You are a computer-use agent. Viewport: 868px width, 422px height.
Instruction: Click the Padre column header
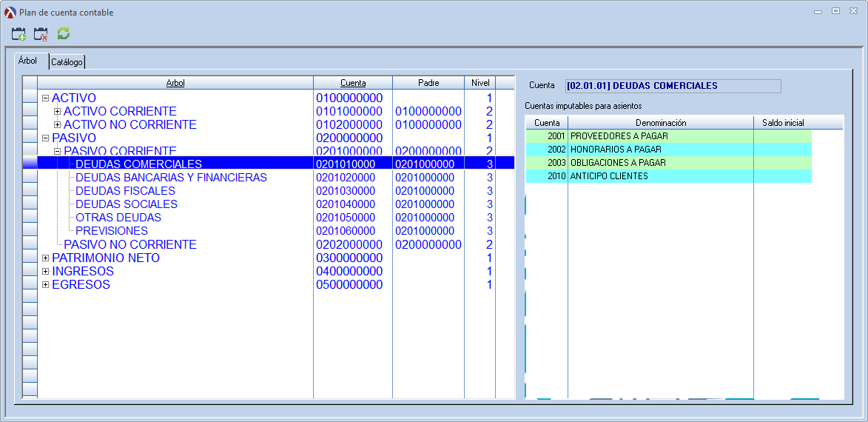428,82
